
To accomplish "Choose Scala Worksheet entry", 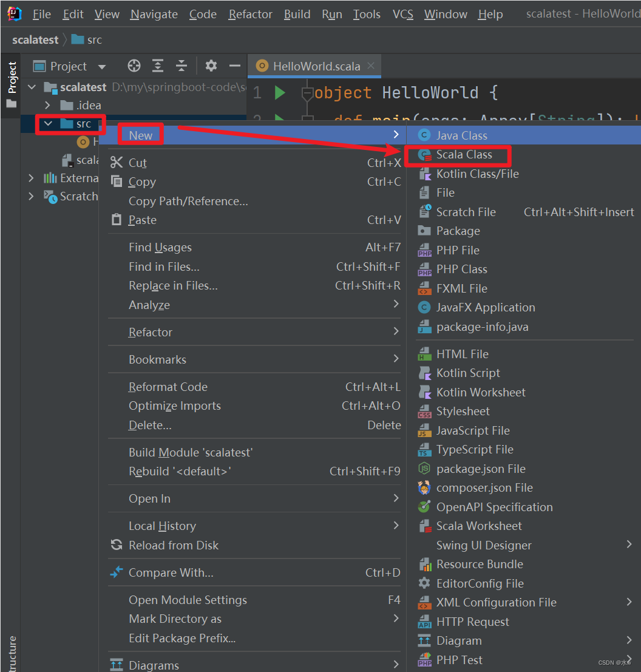I will (x=524, y=526).
